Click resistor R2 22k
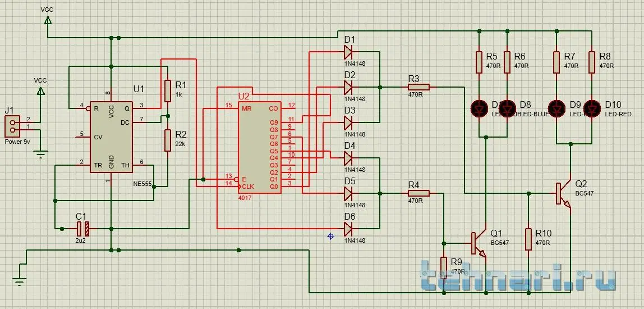644x309 pixels. pos(168,140)
